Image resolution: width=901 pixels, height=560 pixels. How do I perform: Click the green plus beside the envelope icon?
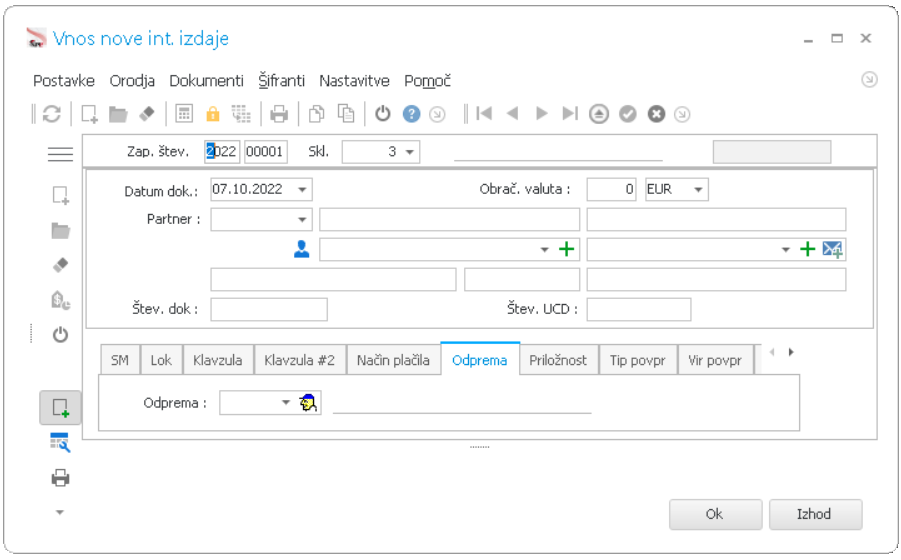click(808, 249)
